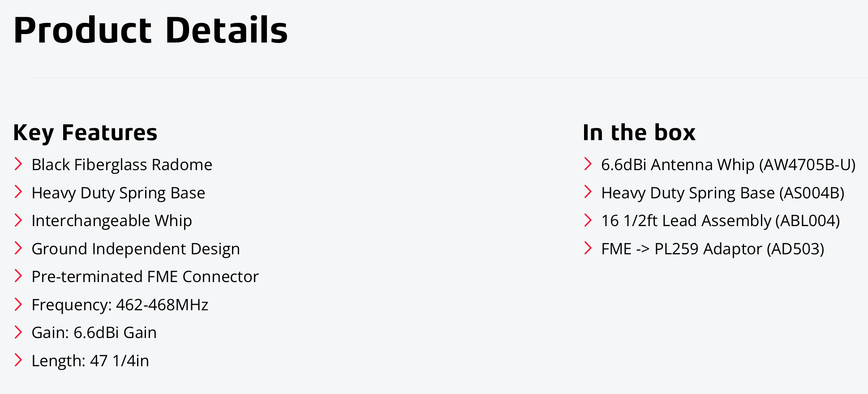Click the chevron icon next to Heavy Duty Spring Base feature
868x394 pixels.
tap(18, 192)
